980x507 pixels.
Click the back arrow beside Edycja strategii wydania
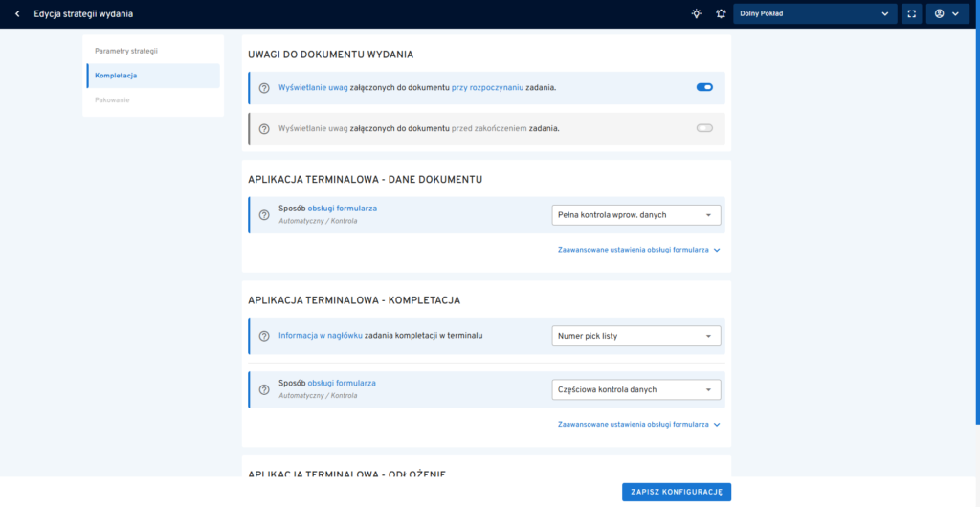click(17, 13)
